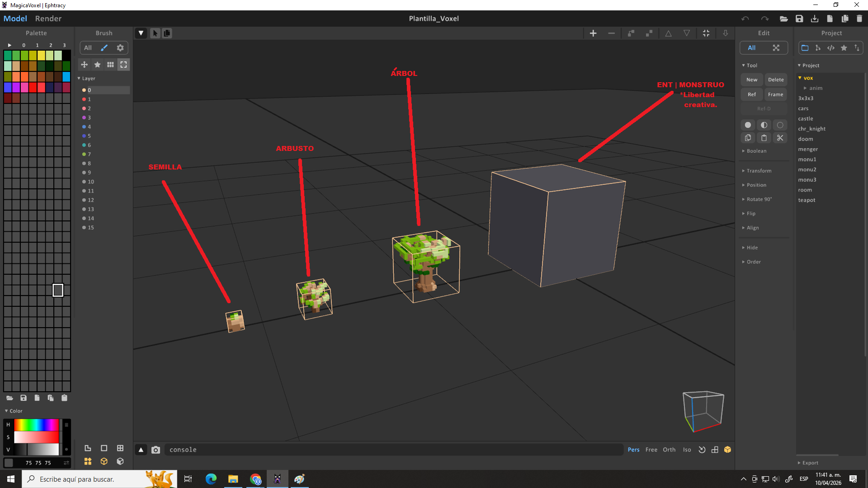Enable Iso camera mode

(x=687, y=450)
